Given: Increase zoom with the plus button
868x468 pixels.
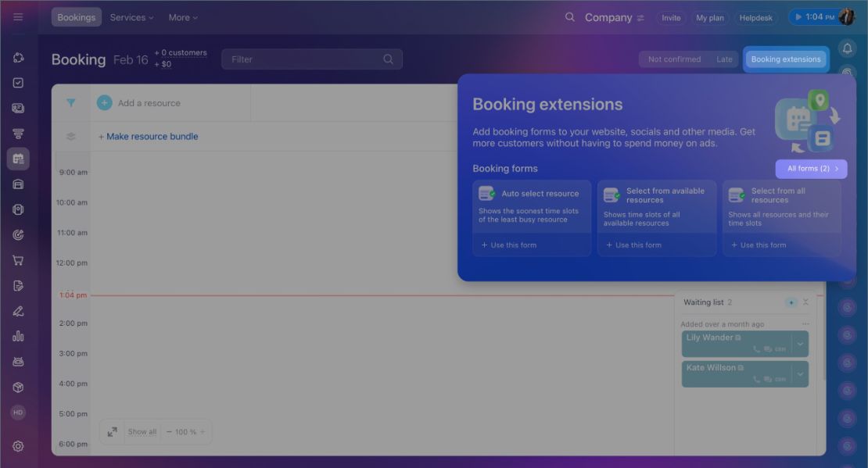Looking at the screenshot, I should point(203,432).
